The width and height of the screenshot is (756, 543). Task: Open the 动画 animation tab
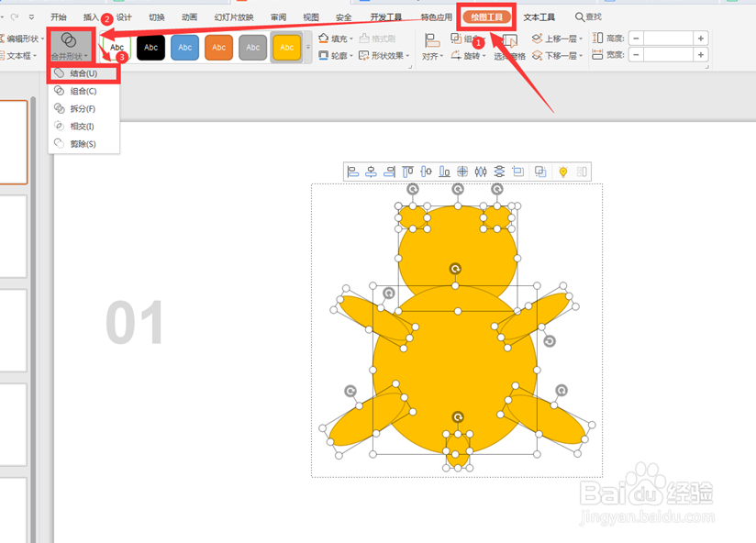pyautogui.click(x=190, y=17)
